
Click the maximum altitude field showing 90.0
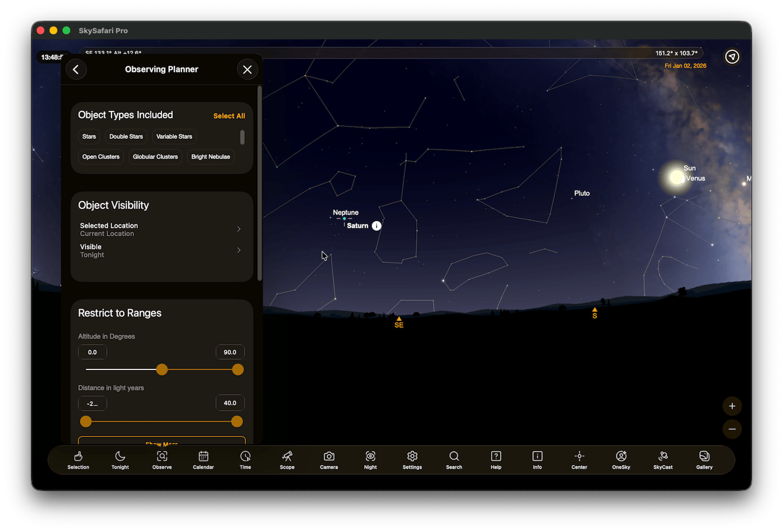click(x=230, y=352)
